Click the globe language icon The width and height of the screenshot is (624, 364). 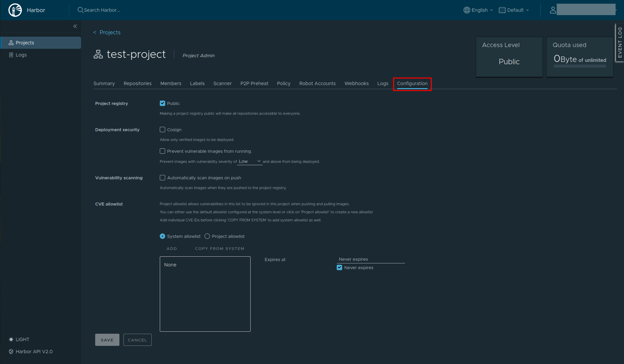point(467,10)
